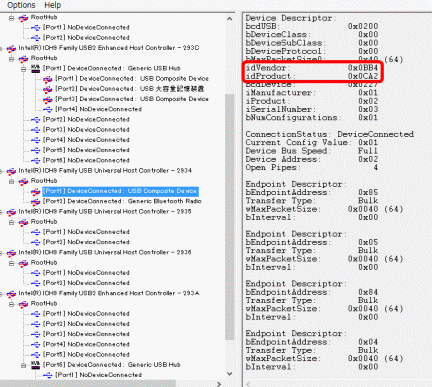Click RootHub icon under the 2936 controller
432x387 pixels.
coord(23,263)
